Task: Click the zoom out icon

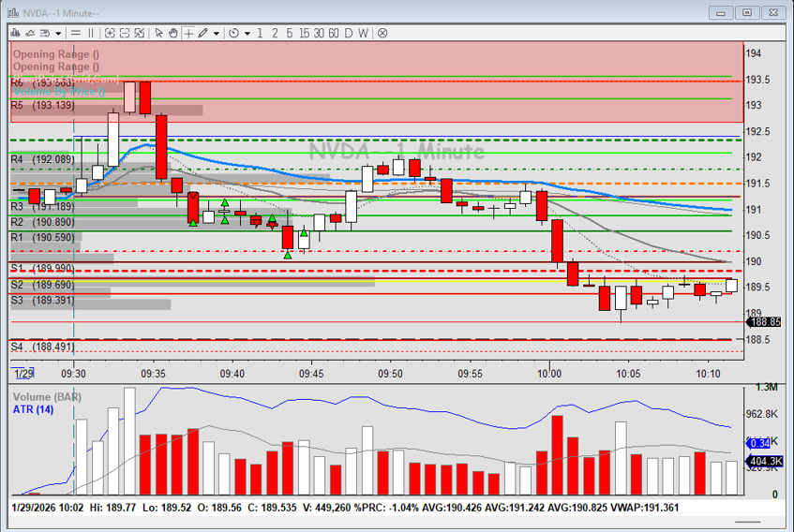Action: pyautogui.click(x=124, y=34)
